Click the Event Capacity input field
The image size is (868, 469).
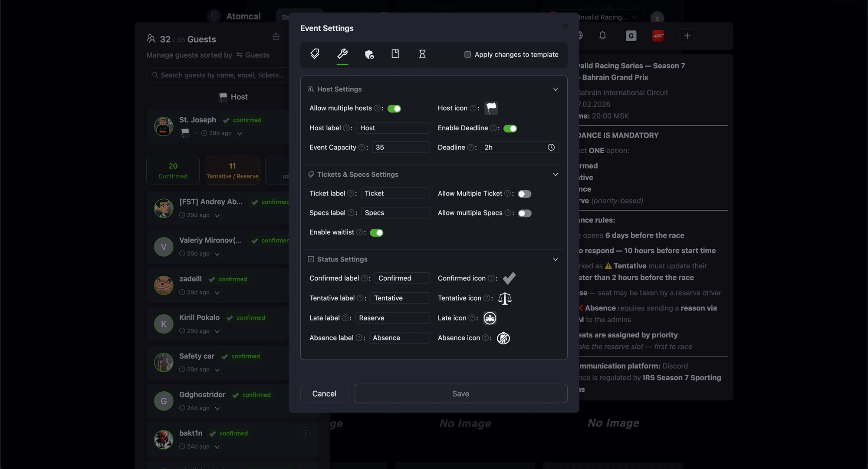coord(400,148)
